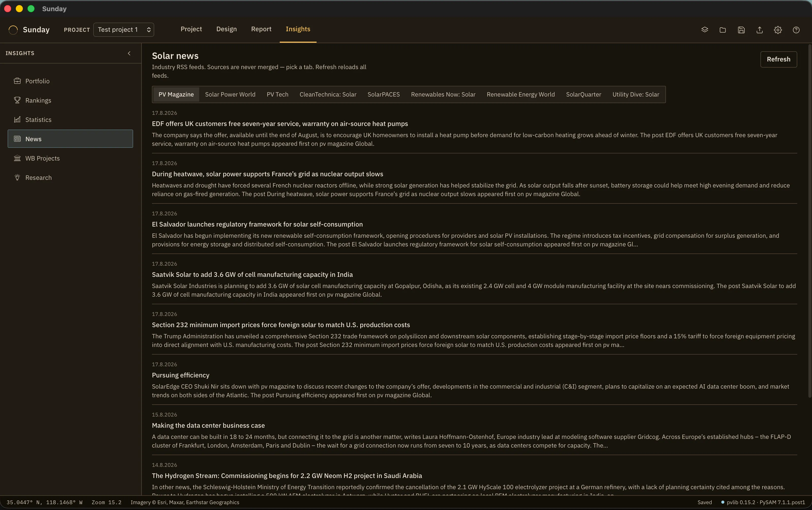Click the WB Projects bank icon
The height and width of the screenshot is (510, 812).
tap(17, 158)
